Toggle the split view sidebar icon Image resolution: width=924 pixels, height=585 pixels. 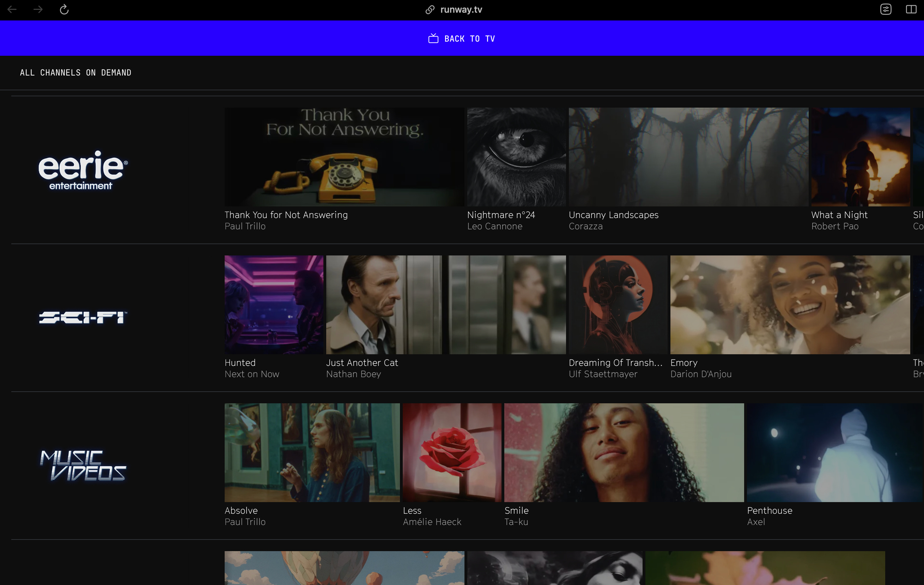click(x=911, y=9)
